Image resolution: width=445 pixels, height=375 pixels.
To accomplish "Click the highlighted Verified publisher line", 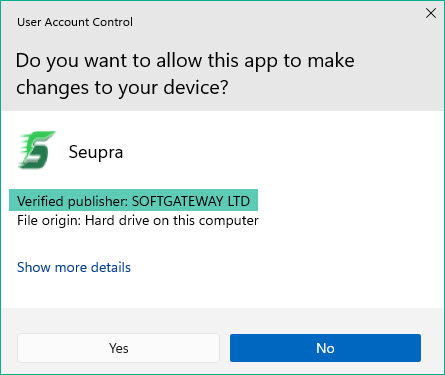I will [x=133, y=200].
